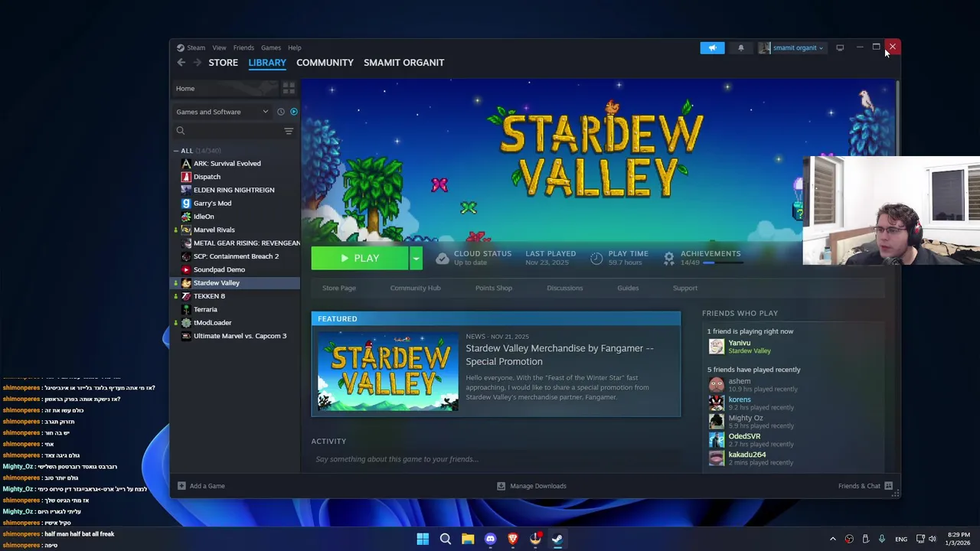The image size is (980, 551).
Task: Open the Community Hub link
Action: point(415,288)
